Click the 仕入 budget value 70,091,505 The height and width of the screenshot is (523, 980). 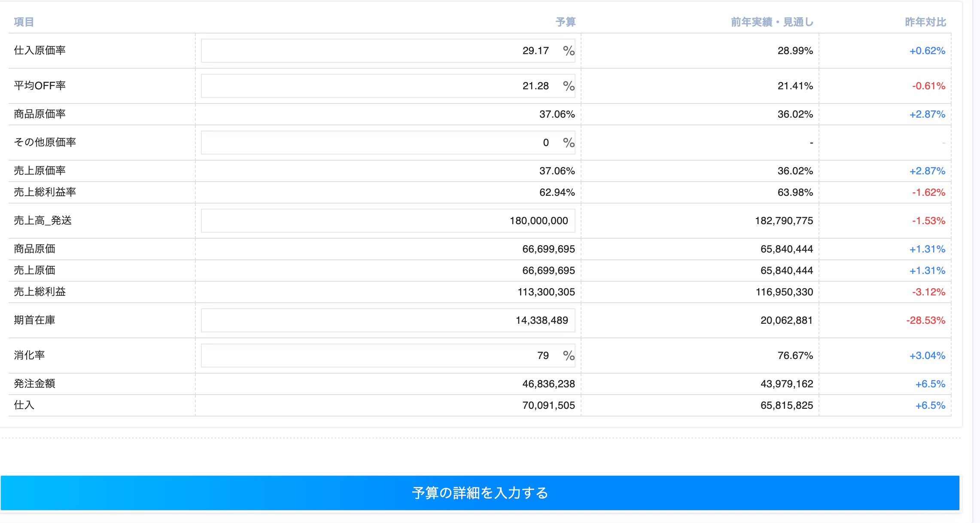548,405
